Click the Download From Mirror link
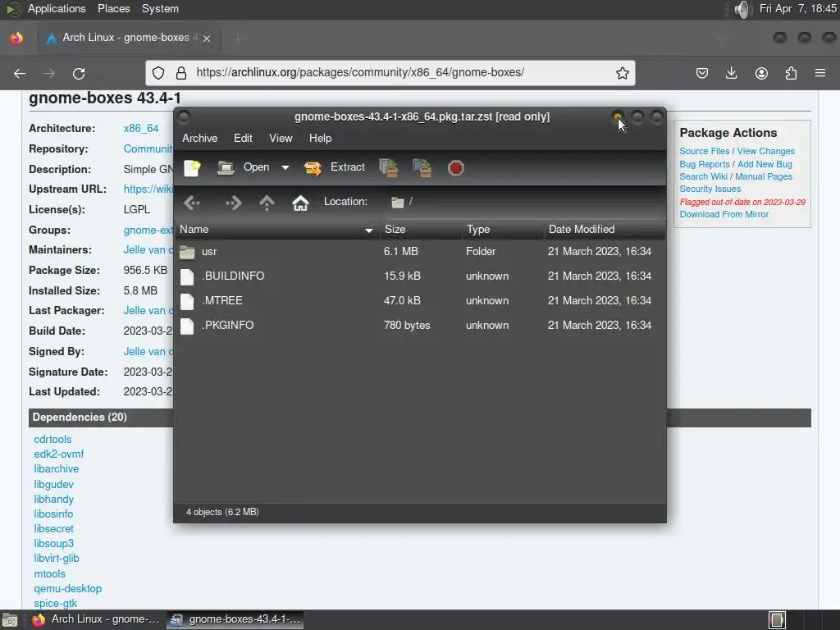 pyautogui.click(x=724, y=214)
